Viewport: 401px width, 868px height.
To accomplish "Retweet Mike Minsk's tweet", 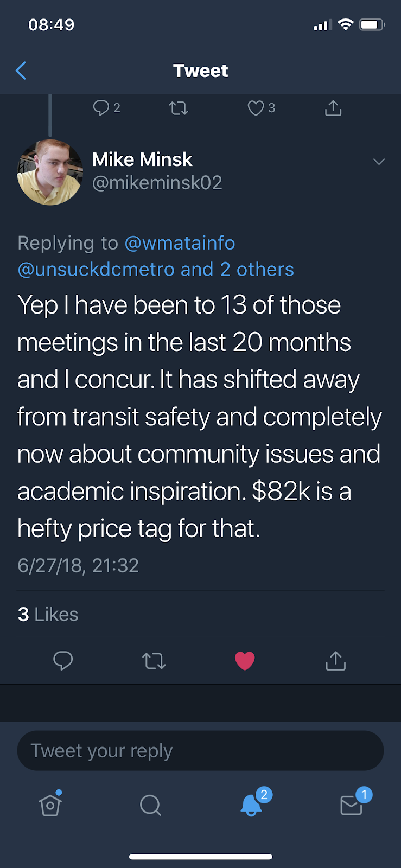I will (x=154, y=661).
